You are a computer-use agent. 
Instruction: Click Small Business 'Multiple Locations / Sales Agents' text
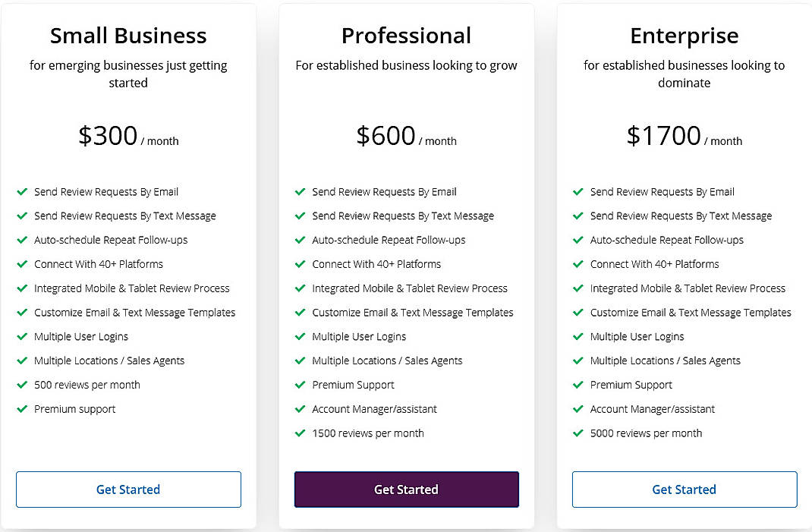(x=109, y=360)
